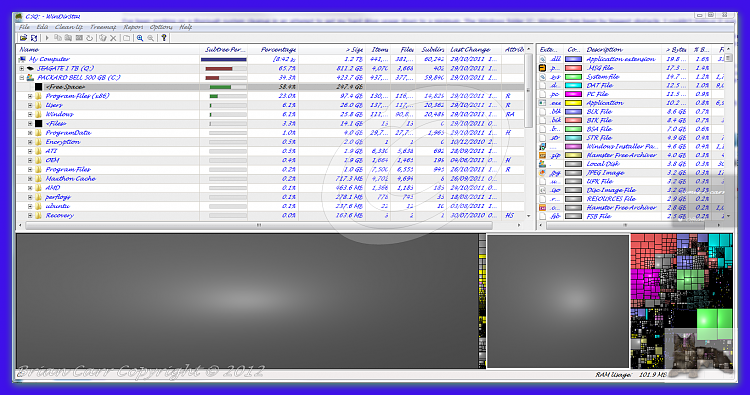Open the Edit menu
Viewport: 750px width, 395px height.
point(42,27)
